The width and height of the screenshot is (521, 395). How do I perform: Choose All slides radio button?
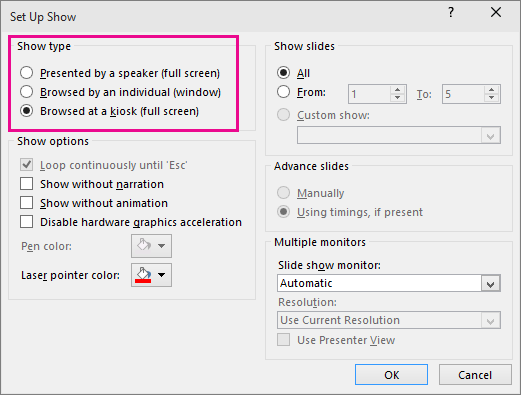tap(283, 73)
